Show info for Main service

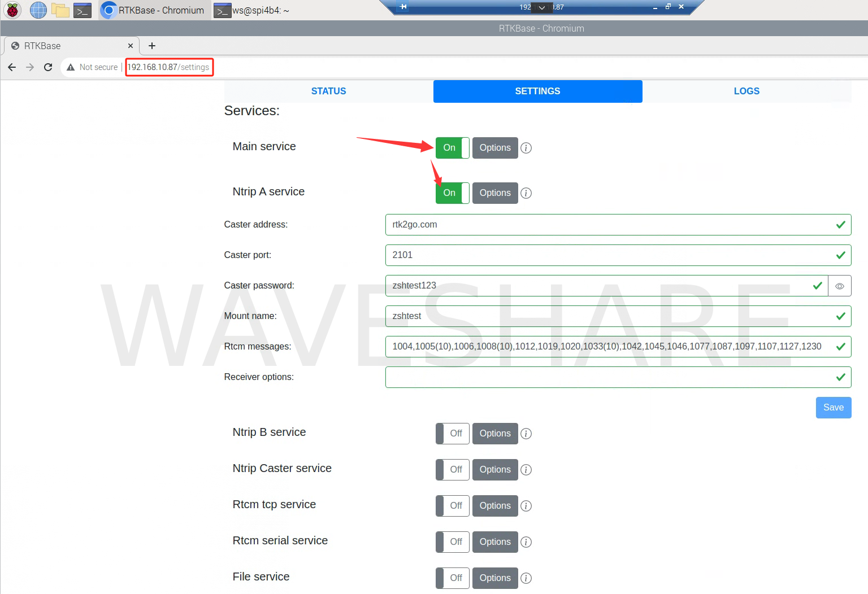526,148
